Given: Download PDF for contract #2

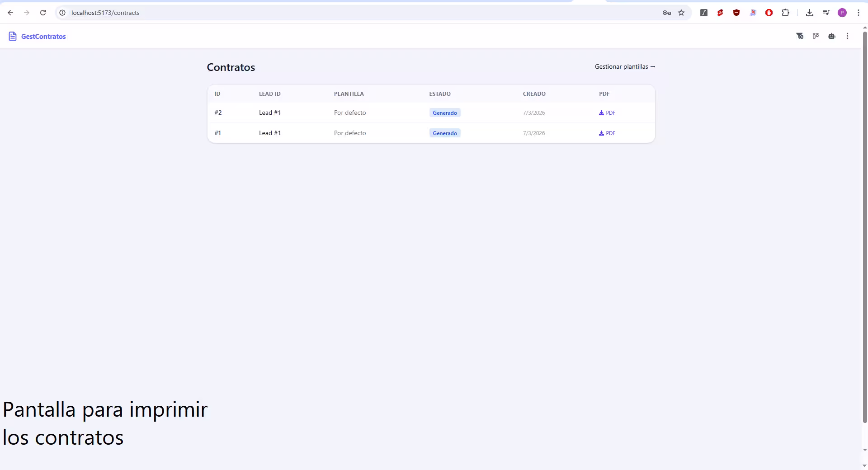Looking at the screenshot, I should 607,113.
